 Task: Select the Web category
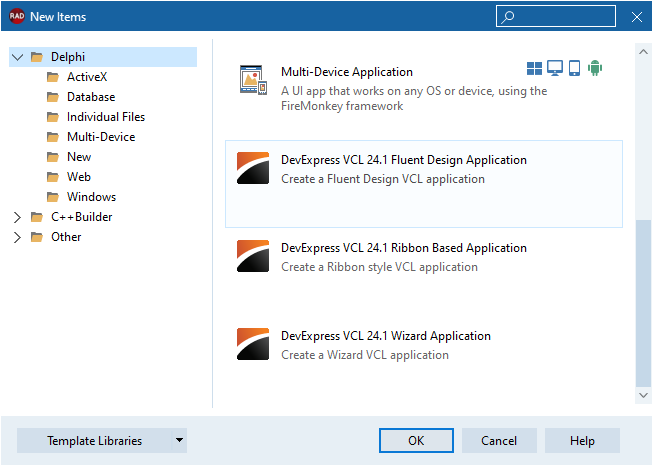79,177
